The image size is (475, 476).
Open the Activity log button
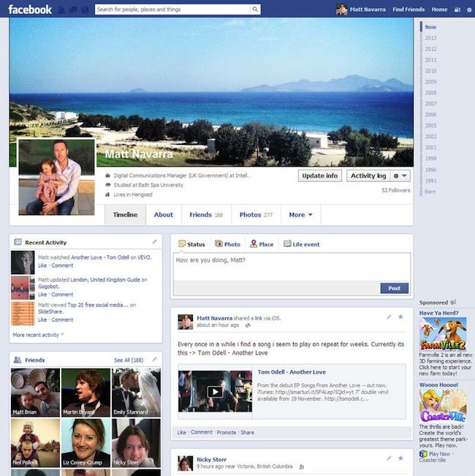368,175
